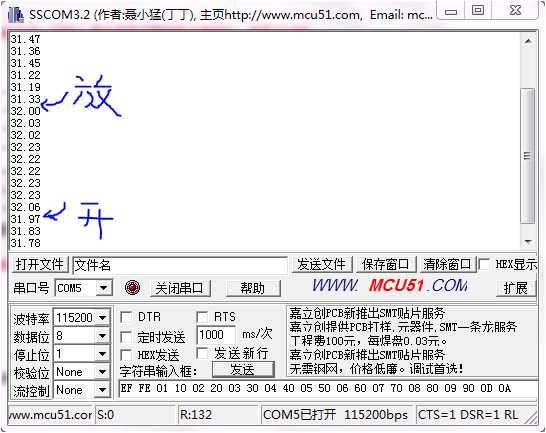
Task: Toggle the HEX发送 checkbox
Action: pos(126,355)
